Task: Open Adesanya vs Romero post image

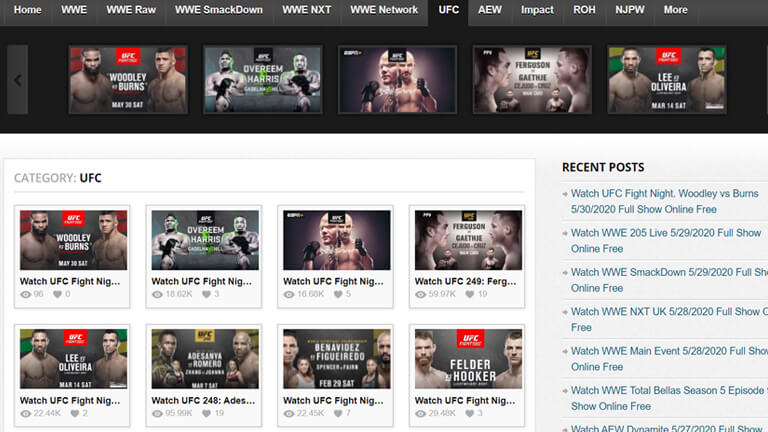Action: tap(205, 359)
